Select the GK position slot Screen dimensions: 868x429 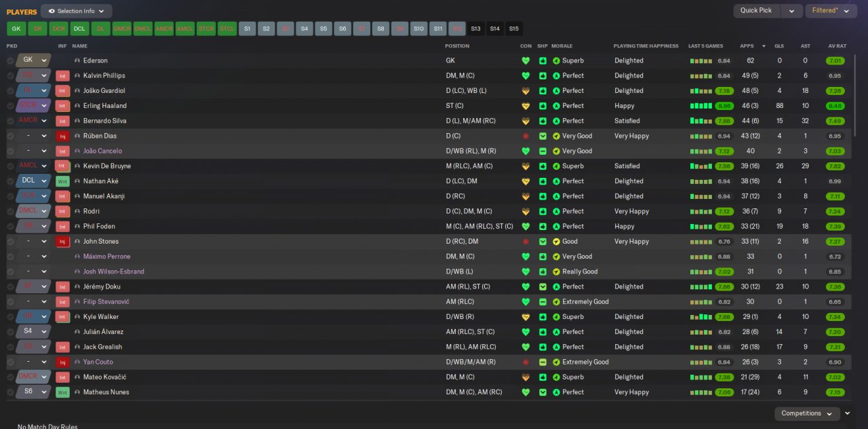point(16,29)
